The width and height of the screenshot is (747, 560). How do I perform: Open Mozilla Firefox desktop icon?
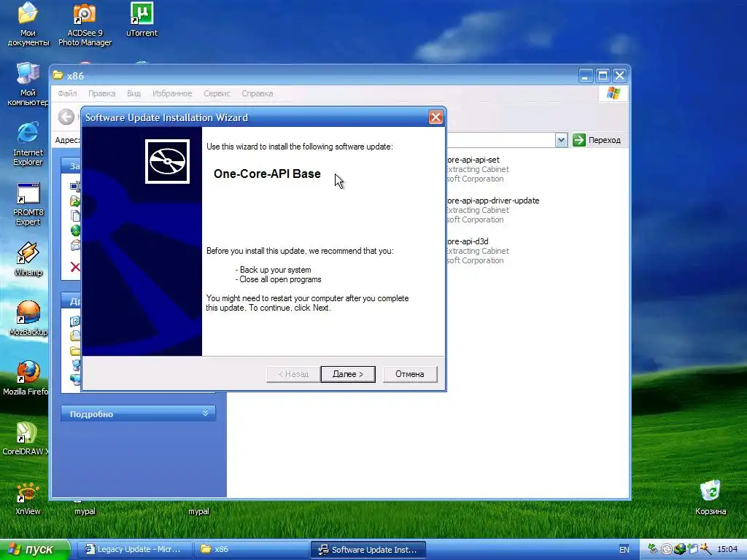click(x=27, y=378)
